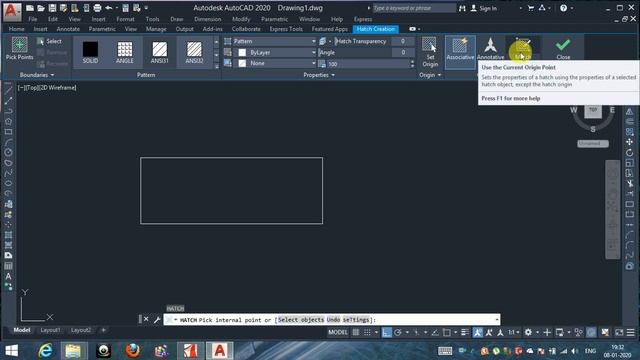The image size is (640, 360).
Task: Switch to the Annotate ribbon tab
Action: pyautogui.click(x=68, y=29)
